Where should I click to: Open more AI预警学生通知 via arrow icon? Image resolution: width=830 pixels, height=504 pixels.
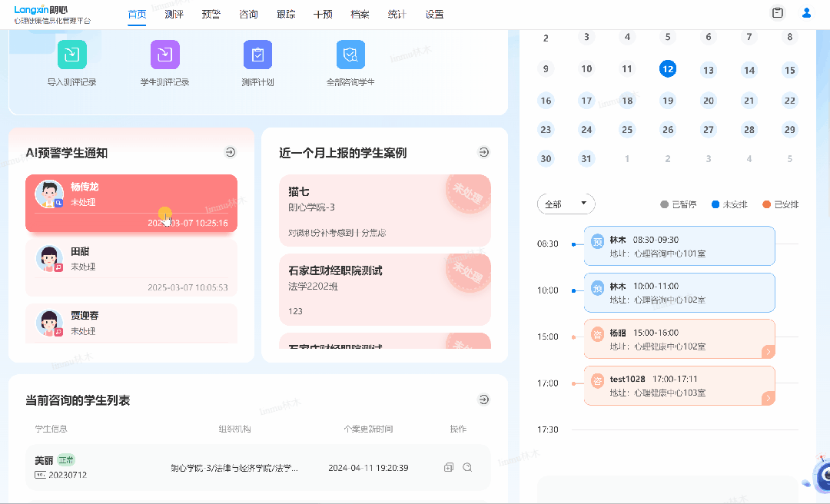(231, 152)
